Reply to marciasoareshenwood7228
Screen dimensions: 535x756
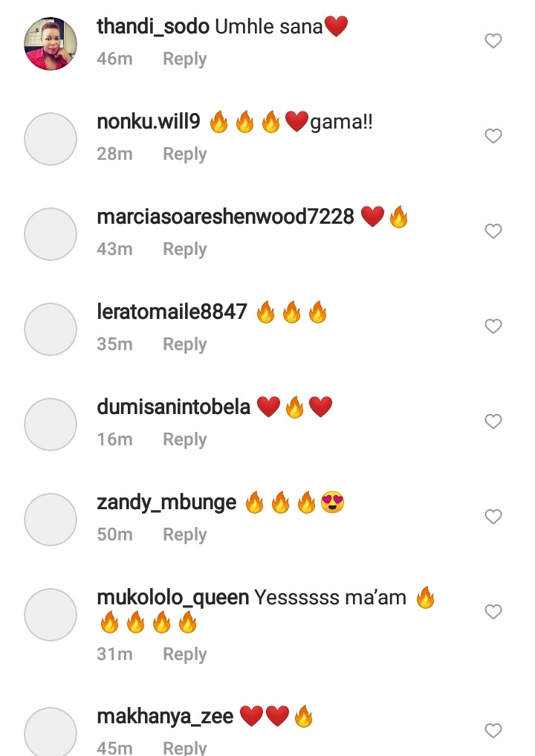184,249
